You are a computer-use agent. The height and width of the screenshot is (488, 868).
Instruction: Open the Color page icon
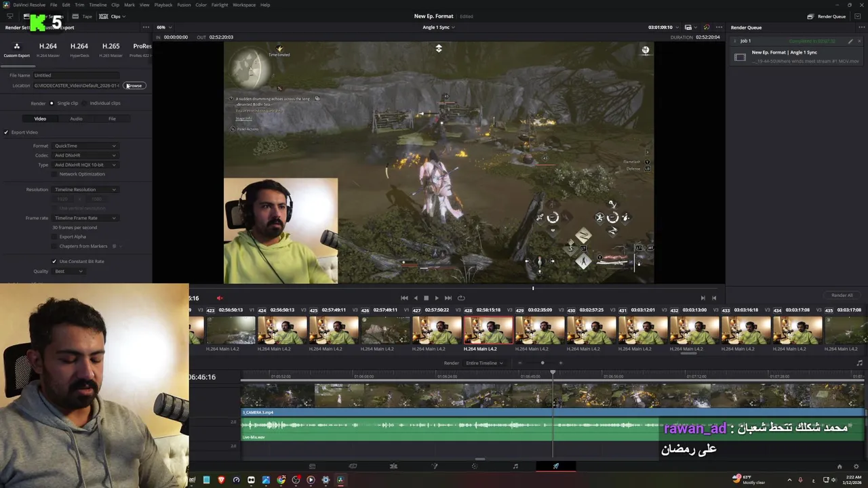click(475, 466)
